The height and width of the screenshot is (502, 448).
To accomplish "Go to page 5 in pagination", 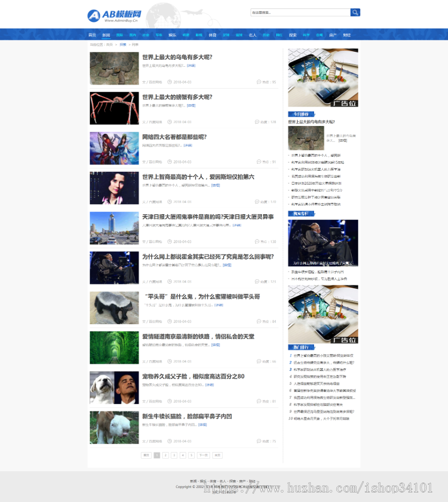I will pos(191,455).
